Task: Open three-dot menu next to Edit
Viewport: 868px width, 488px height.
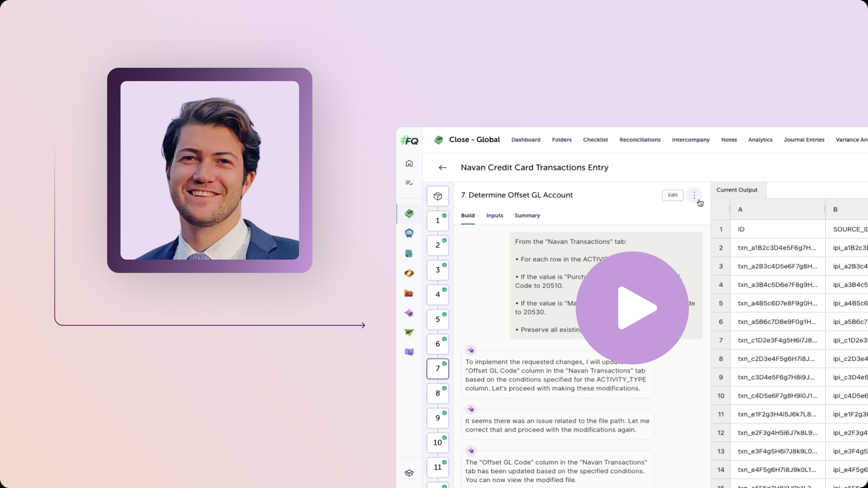Action: point(694,195)
